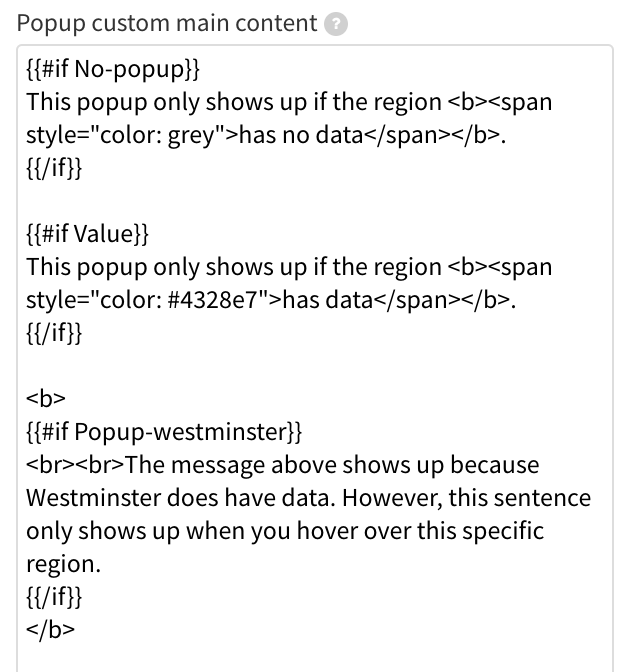Click the second '{{/if}}' after 'has data'
The image size is (628, 672).
pyautogui.click(x=54, y=333)
